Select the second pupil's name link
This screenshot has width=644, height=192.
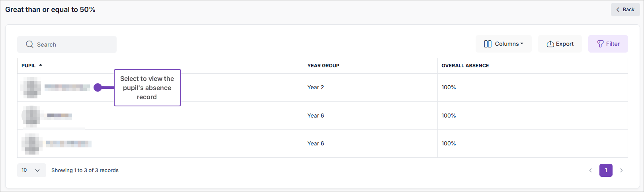click(59, 116)
